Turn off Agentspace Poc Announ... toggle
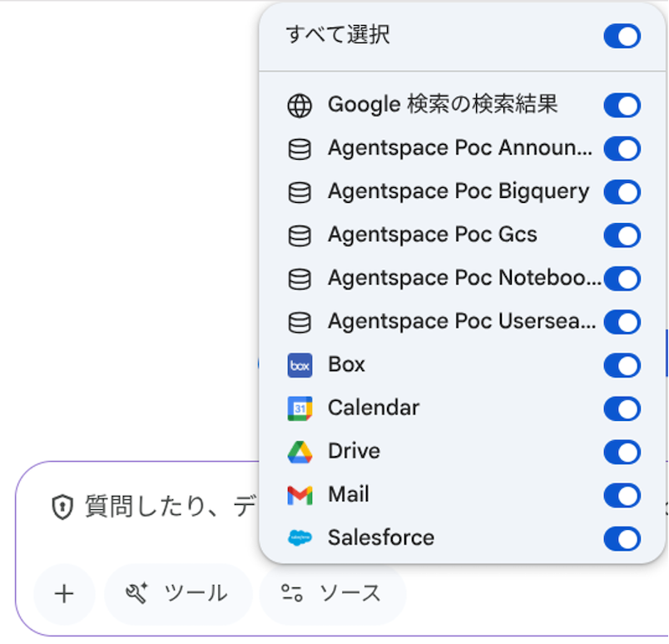 622,149
